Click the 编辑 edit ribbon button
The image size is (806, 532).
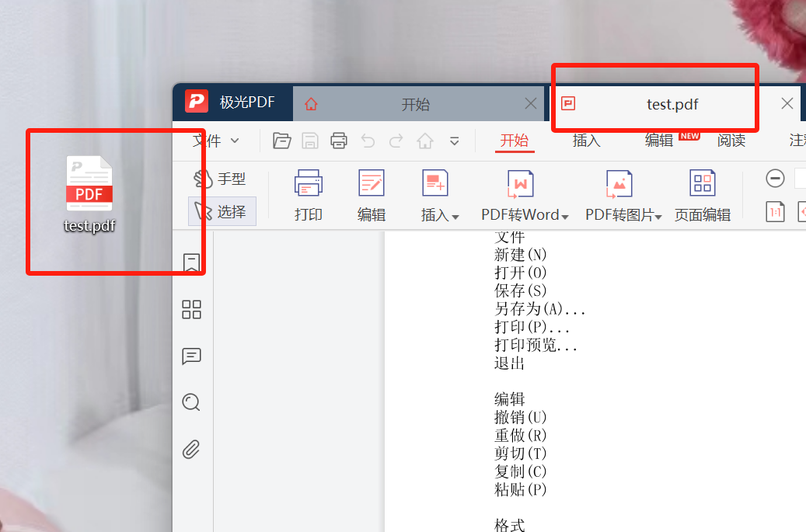[x=371, y=196]
